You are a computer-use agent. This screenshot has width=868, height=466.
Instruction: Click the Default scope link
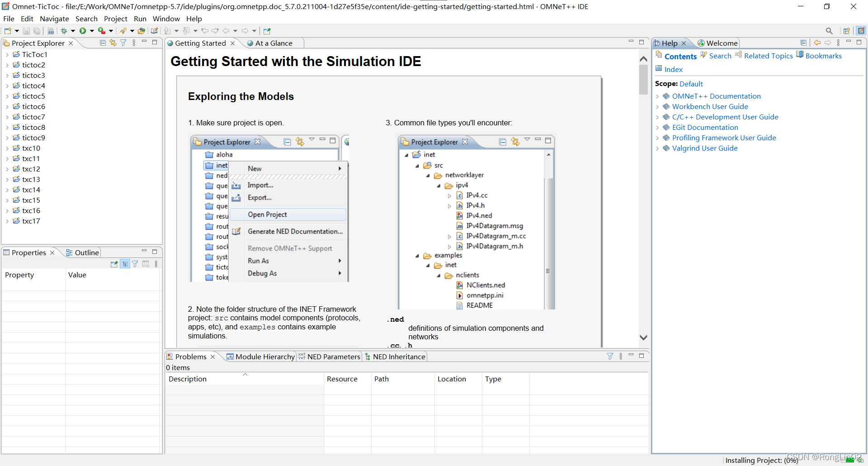pos(691,84)
